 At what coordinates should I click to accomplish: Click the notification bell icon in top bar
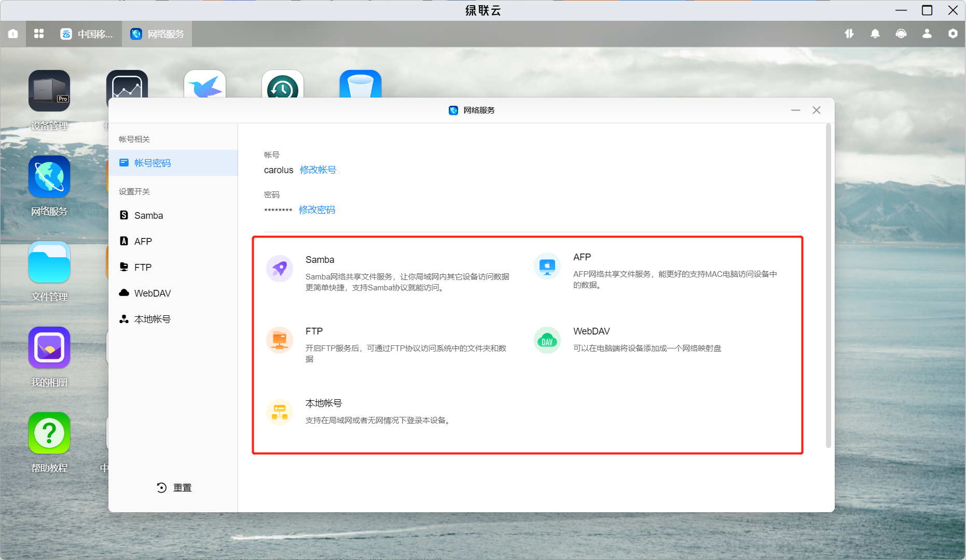click(875, 34)
